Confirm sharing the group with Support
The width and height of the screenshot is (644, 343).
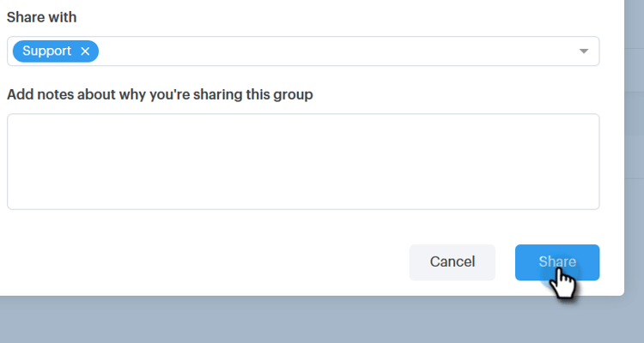557,262
